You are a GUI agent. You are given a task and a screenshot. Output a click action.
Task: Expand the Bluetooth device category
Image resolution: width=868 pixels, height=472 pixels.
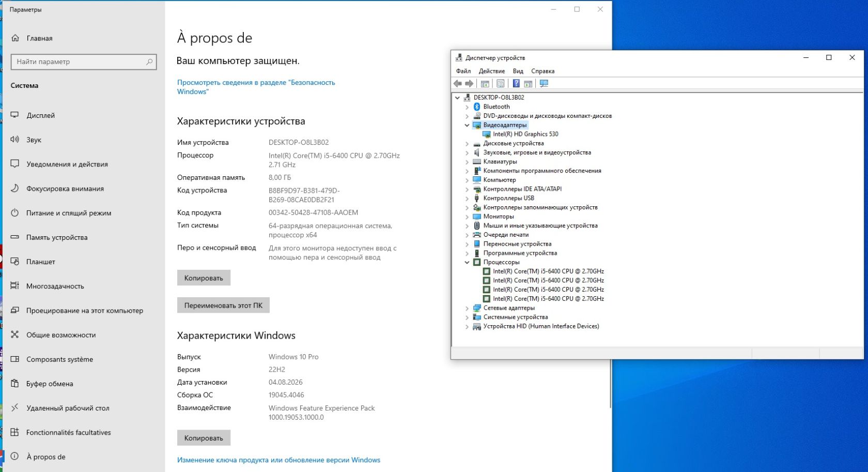467,107
